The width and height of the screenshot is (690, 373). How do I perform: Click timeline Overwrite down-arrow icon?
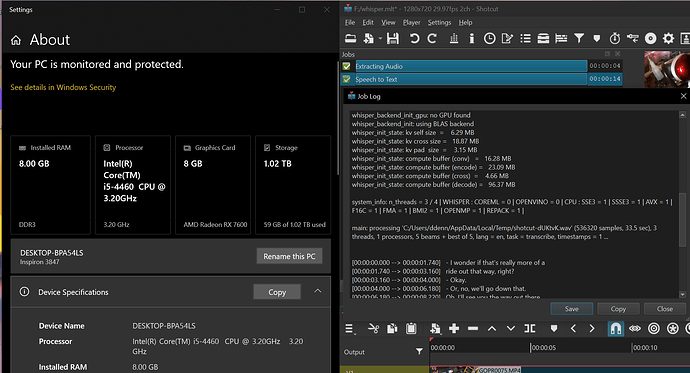510,329
